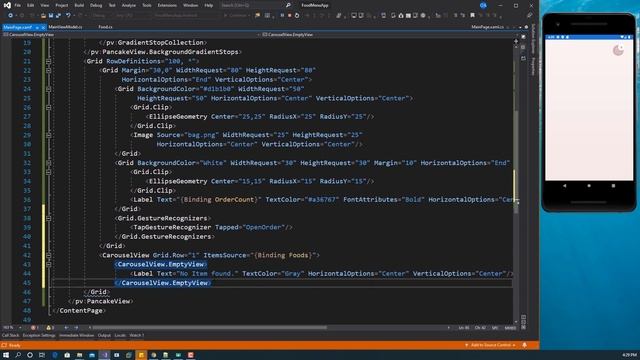Viewport: 640px width, 360px height.
Task: Open the Debug menu
Action: tap(96, 5)
